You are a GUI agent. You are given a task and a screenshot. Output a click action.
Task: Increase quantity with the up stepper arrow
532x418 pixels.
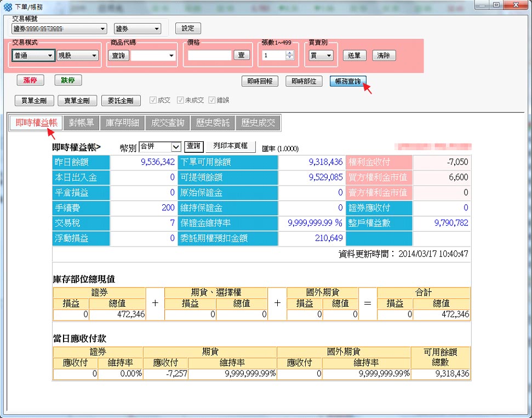289,53
